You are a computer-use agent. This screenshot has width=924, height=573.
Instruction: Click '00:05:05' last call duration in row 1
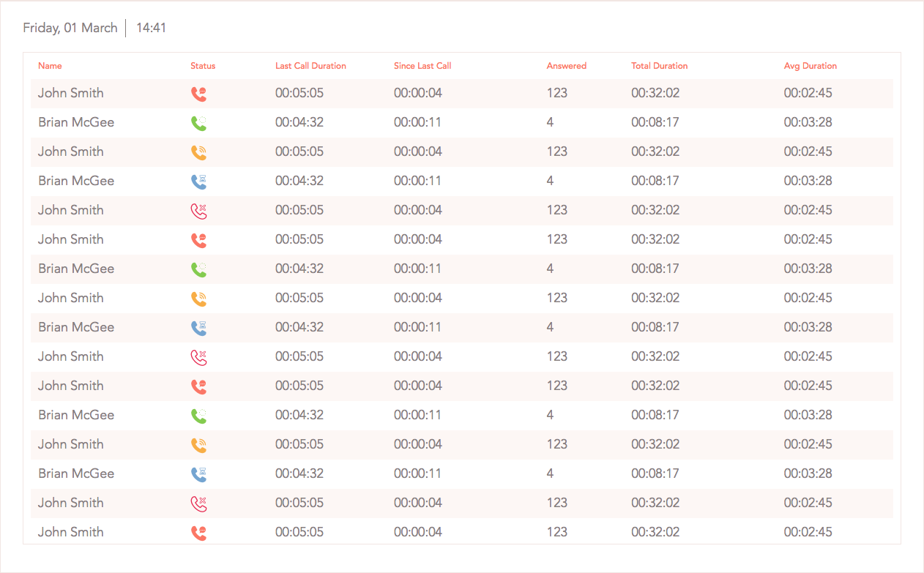click(299, 93)
